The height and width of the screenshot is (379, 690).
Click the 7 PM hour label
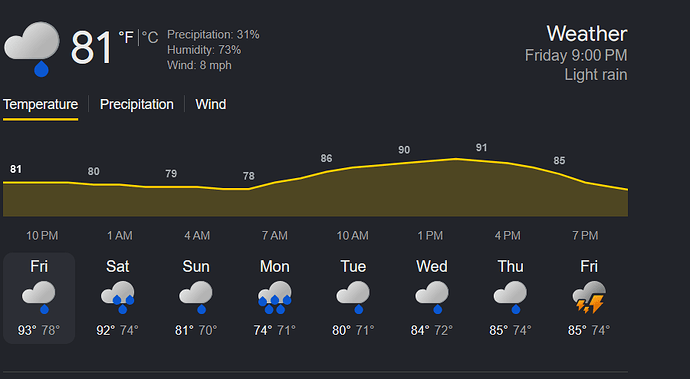click(585, 236)
